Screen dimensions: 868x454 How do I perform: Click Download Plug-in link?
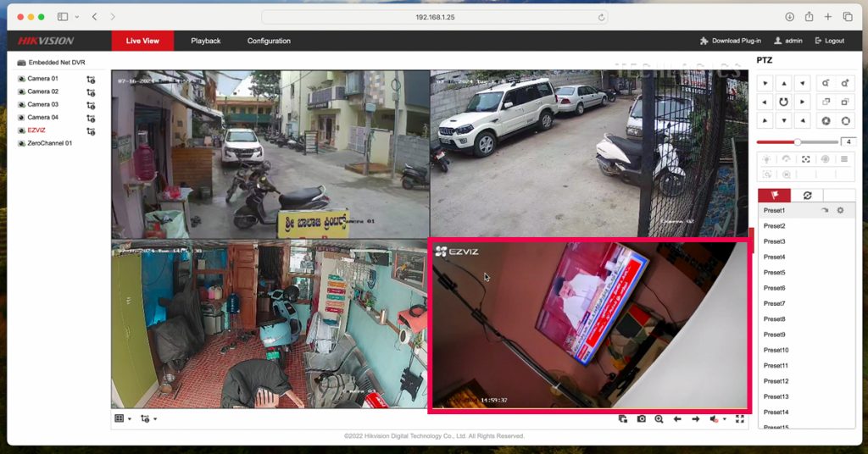[x=731, y=41]
